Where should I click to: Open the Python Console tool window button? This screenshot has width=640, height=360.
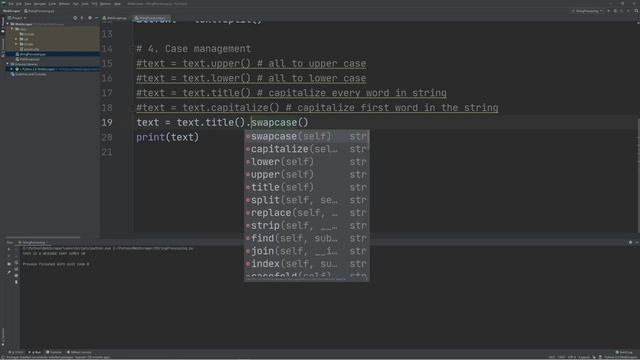coord(79,352)
